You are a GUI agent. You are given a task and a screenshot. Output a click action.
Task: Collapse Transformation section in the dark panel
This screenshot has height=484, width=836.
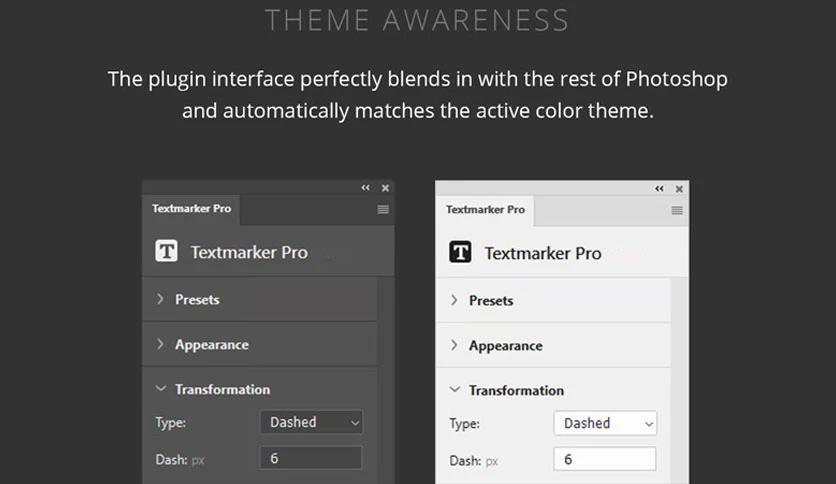(x=260, y=389)
